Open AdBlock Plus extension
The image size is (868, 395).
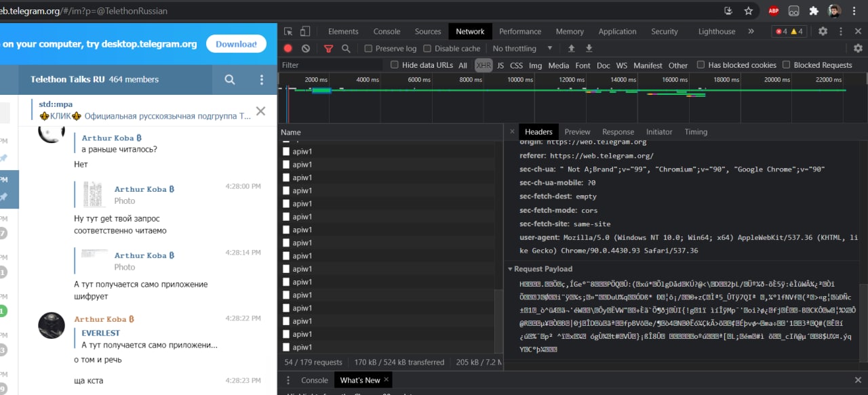pos(774,11)
